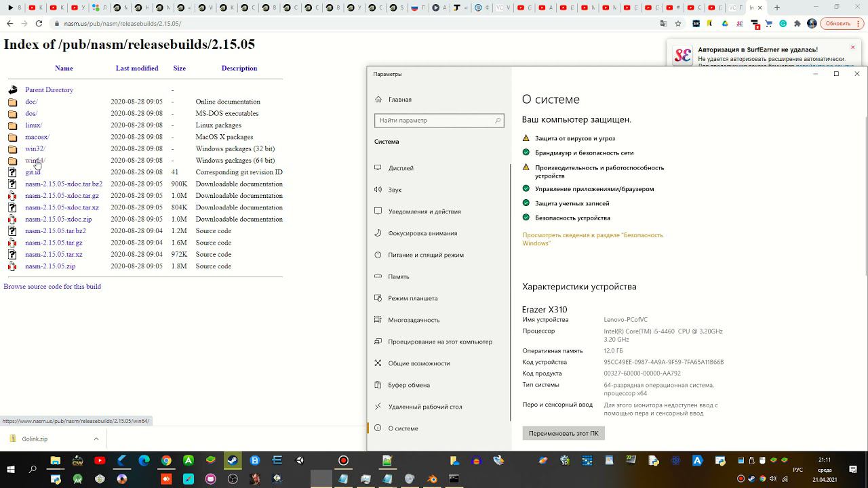
Task: Click the Chrome address bar URL
Action: (x=123, y=23)
